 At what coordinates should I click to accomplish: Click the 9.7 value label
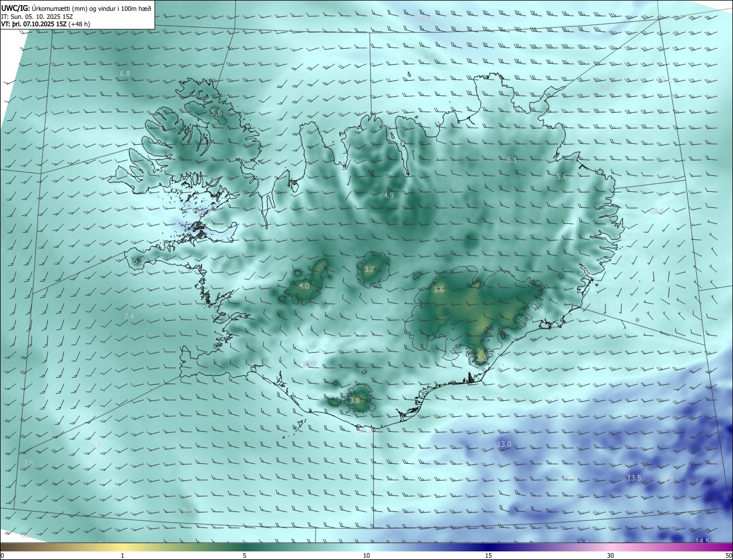pos(96,446)
